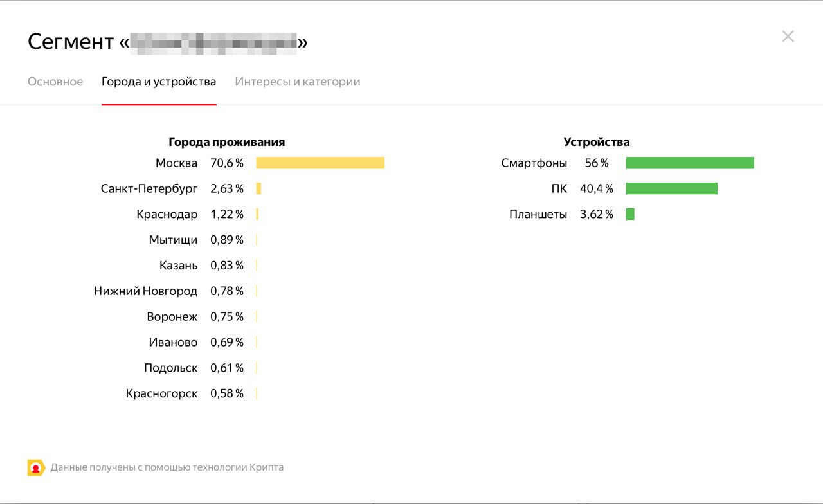The image size is (823, 504).
Task: Click the Воронеж city label
Action: [172, 317]
